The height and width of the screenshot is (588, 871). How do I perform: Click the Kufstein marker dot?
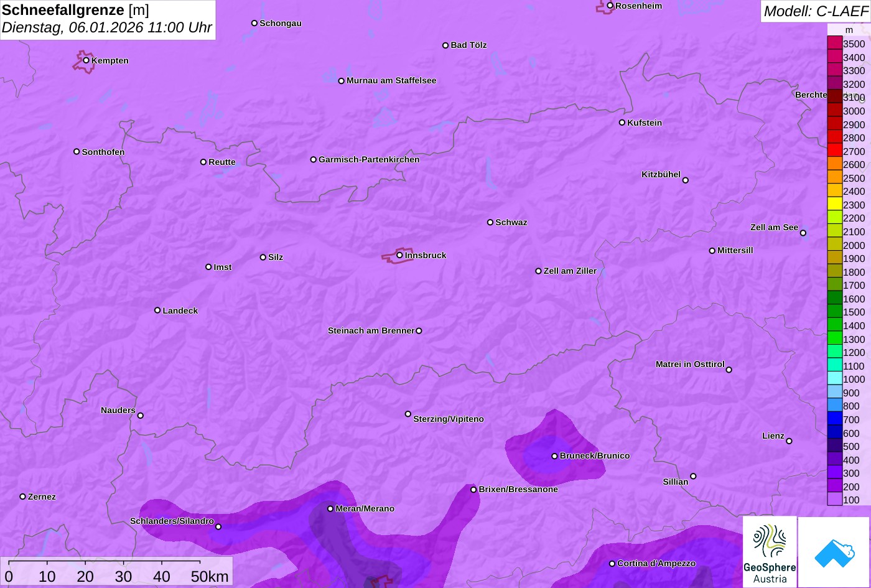622,123
